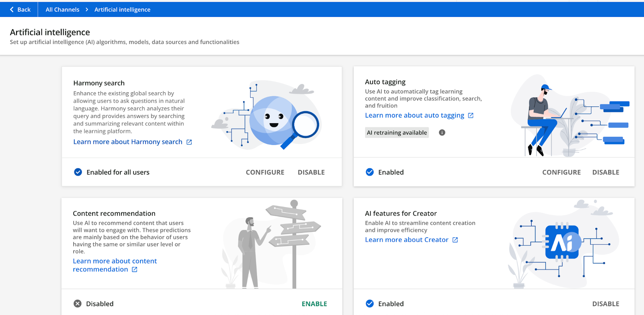Click the AI retraining available badge
Screen dimensions: 644x315
coord(397,133)
